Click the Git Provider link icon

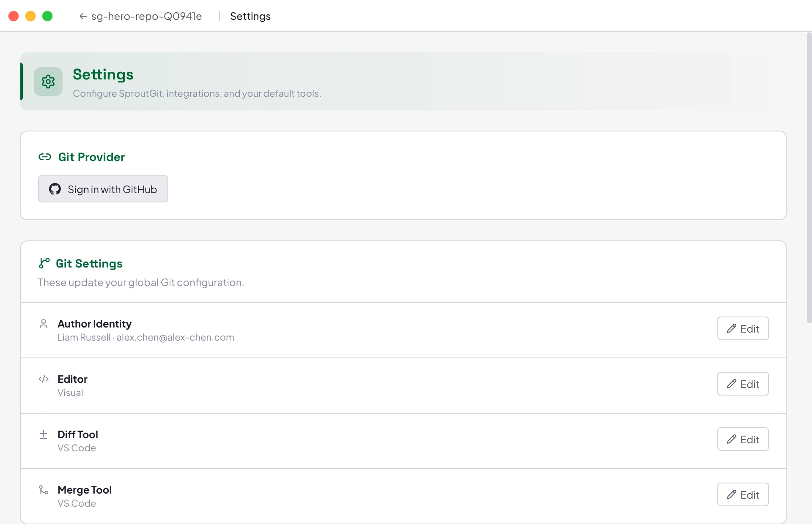tap(45, 157)
